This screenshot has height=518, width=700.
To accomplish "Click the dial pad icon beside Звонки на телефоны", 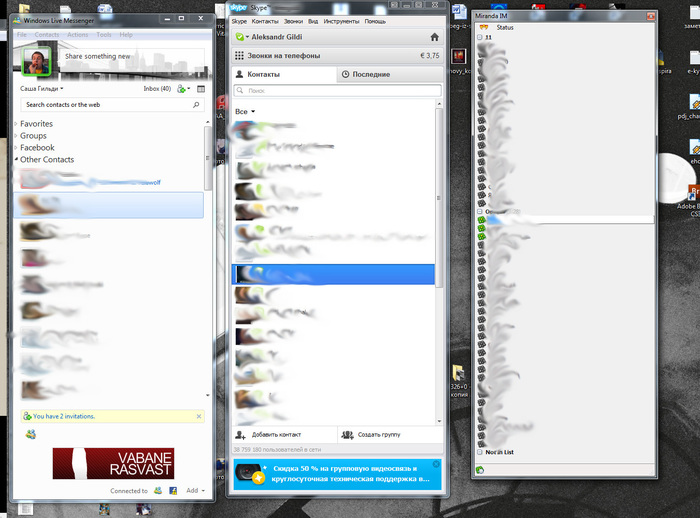I will 239,55.
